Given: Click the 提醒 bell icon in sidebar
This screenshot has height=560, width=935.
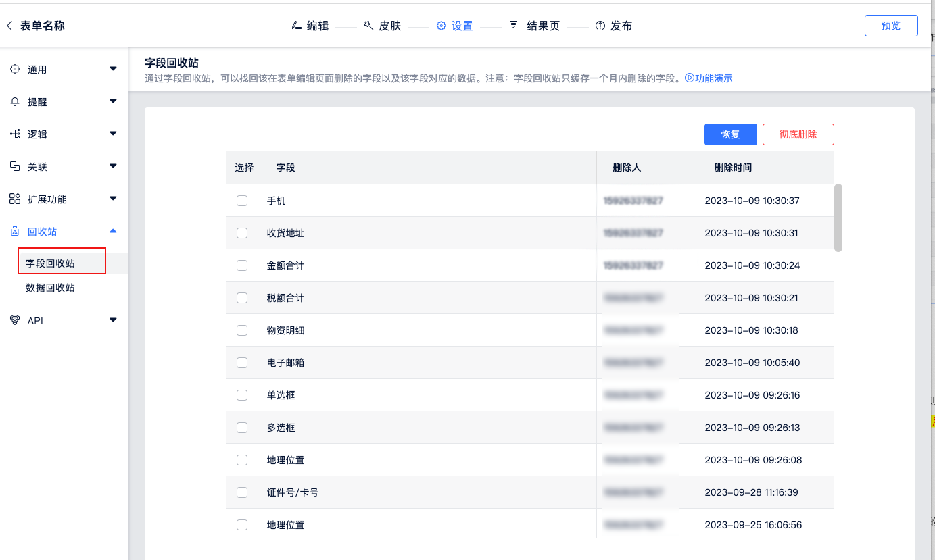Looking at the screenshot, I should (15, 101).
